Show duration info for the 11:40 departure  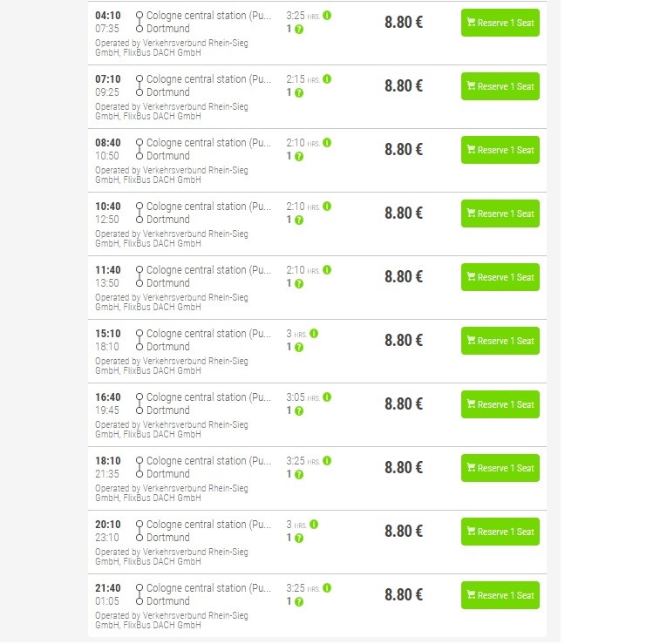(328, 270)
